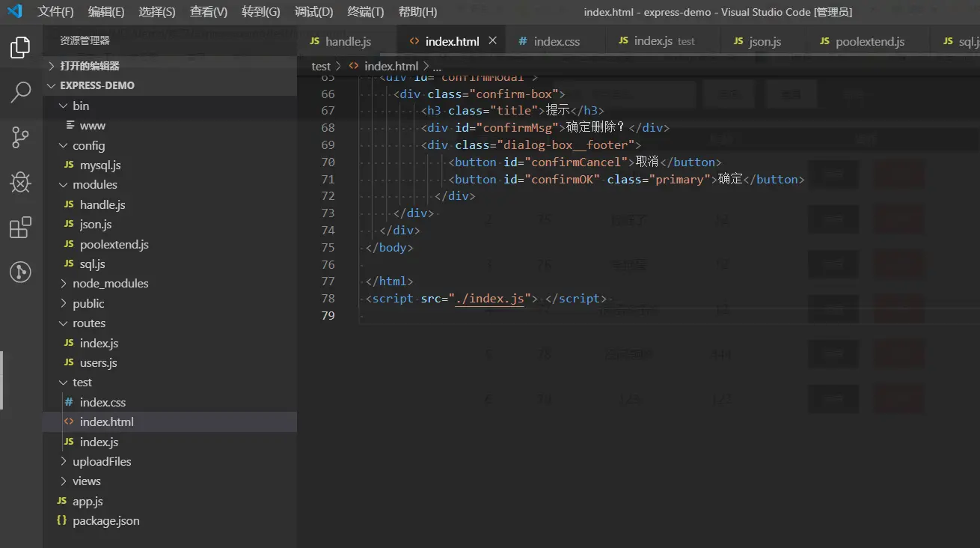The width and height of the screenshot is (980, 548).
Task: Open index.js under the routes folder
Action: 99,343
